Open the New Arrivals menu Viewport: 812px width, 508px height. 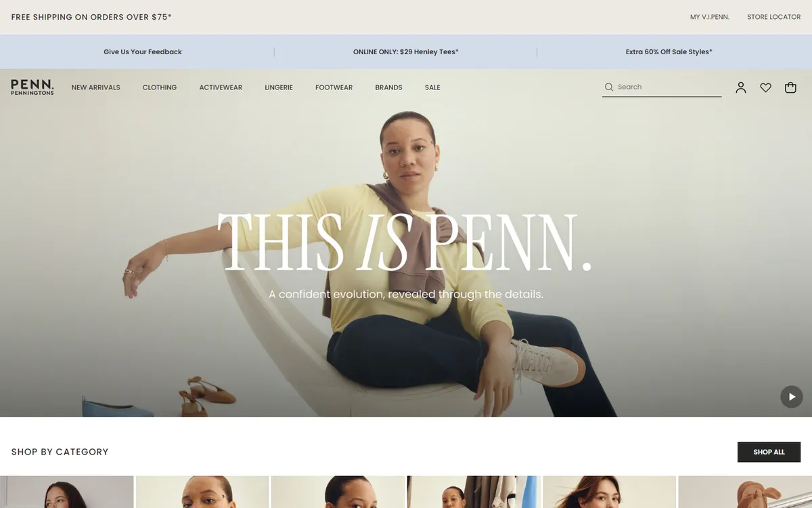pos(96,87)
